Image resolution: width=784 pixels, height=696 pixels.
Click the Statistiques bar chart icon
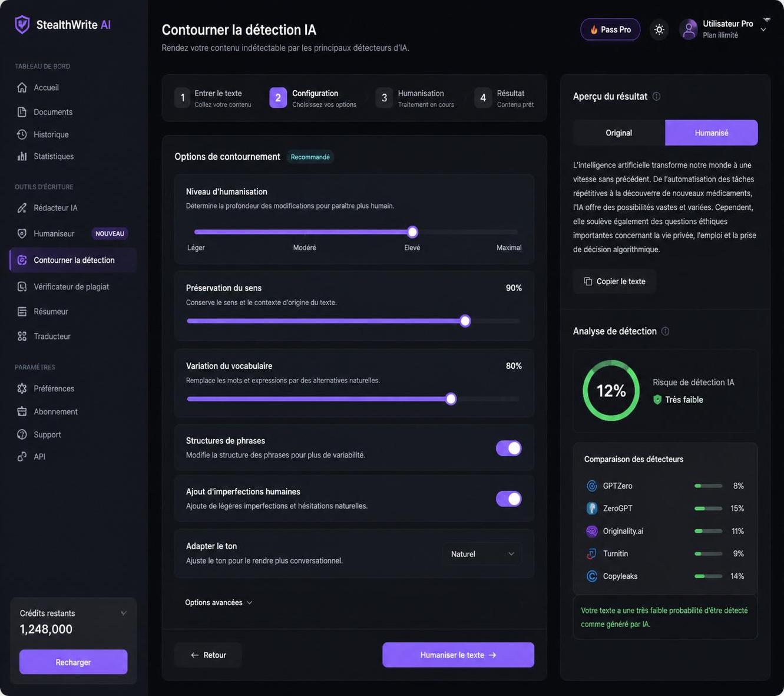[22, 156]
